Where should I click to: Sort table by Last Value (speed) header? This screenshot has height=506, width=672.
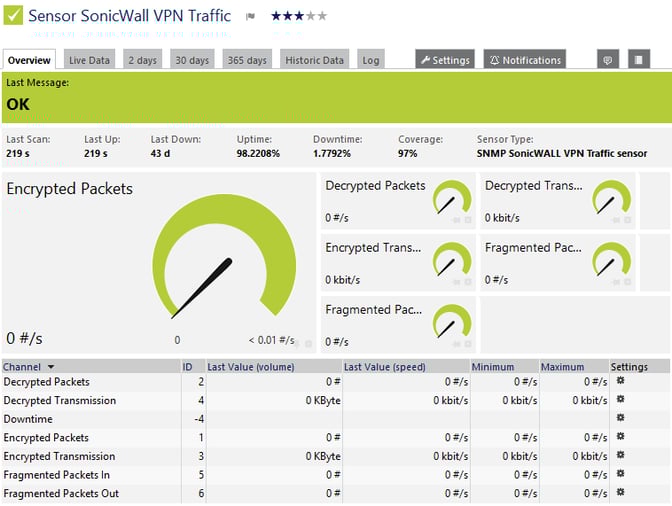(x=384, y=367)
